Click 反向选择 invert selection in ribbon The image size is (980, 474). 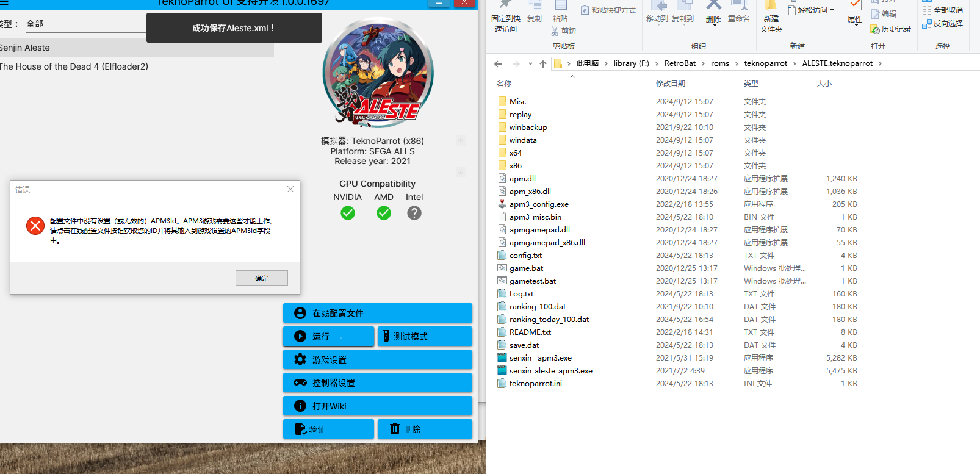tap(943, 23)
